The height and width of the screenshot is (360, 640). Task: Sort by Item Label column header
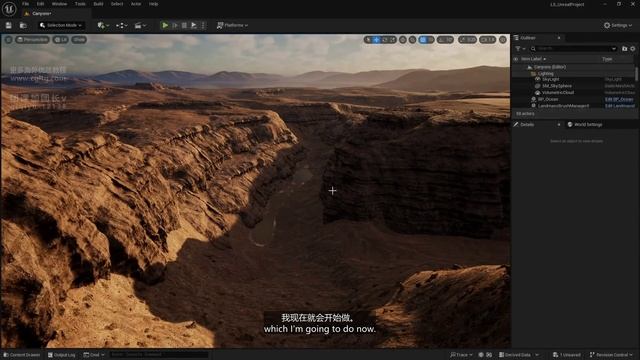tap(533, 59)
